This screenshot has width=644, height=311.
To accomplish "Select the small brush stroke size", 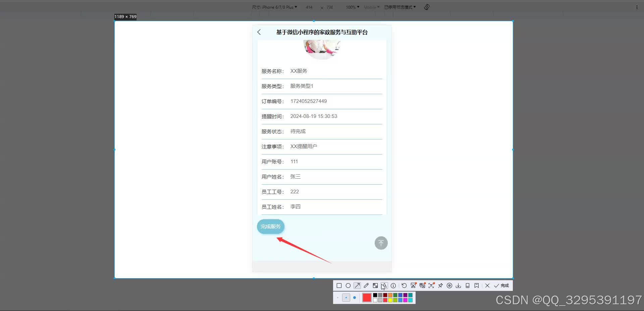I will 338,298.
